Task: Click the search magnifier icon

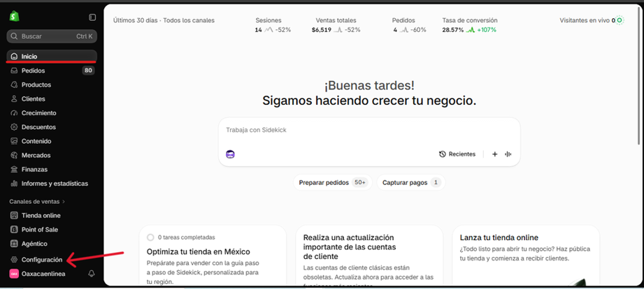Action: pyautogui.click(x=15, y=36)
